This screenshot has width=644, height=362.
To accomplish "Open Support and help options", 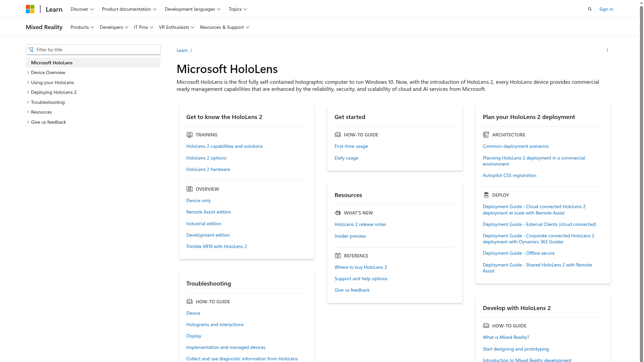I will [361, 279].
